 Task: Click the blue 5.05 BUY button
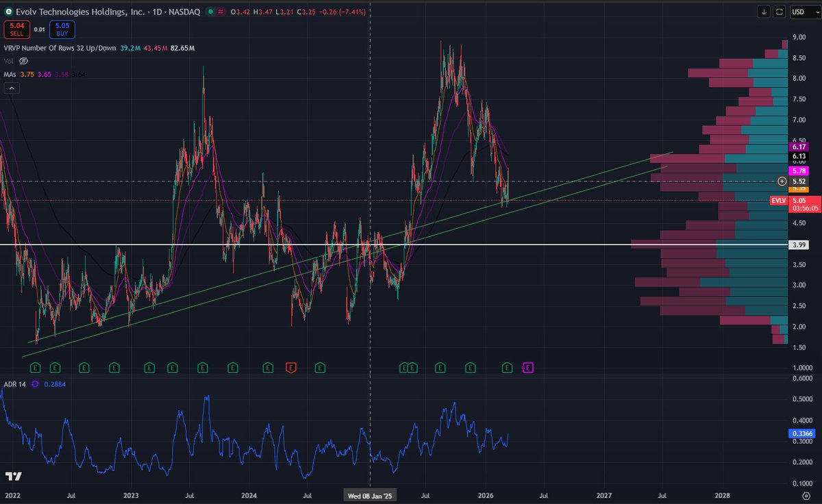62,29
